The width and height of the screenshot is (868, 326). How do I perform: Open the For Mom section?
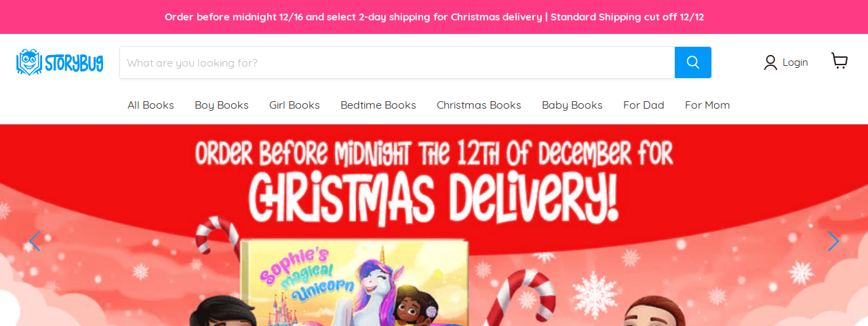click(x=707, y=105)
